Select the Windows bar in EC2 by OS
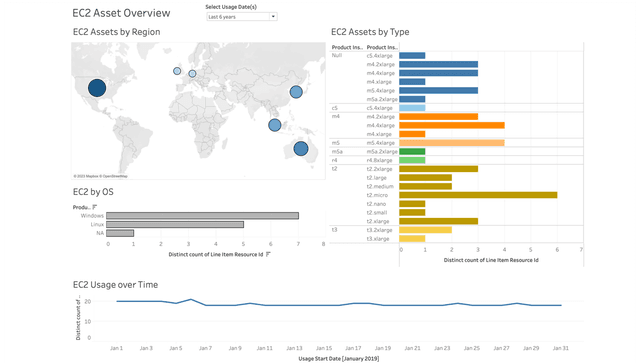 click(202, 216)
